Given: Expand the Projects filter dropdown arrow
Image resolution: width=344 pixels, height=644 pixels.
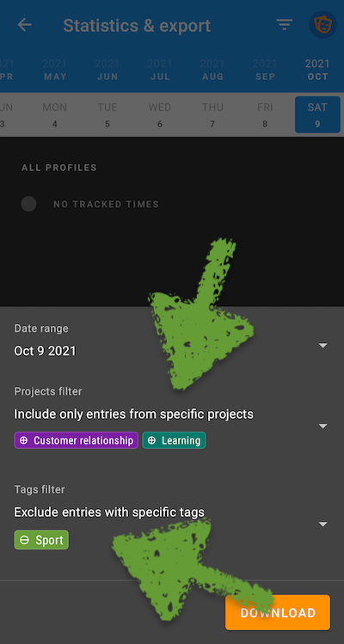Looking at the screenshot, I should click(x=323, y=426).
